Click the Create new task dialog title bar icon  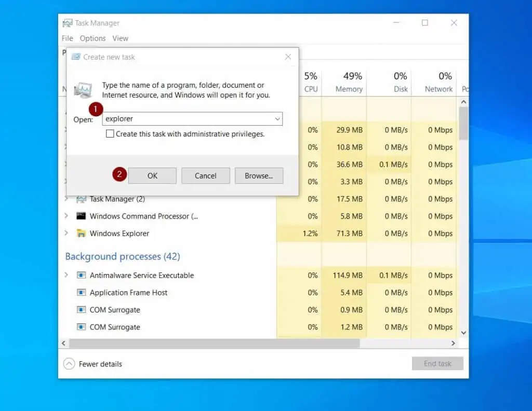[x=77, y=57]
